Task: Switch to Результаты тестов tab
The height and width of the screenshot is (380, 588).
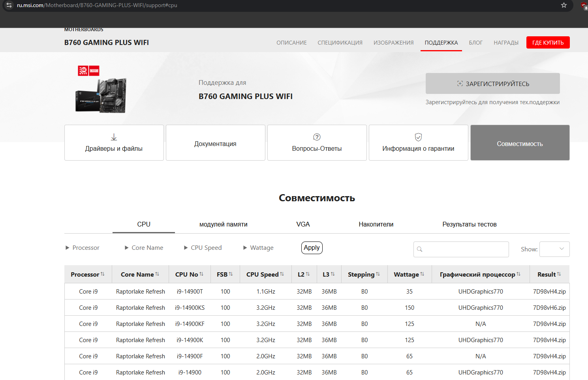Action: (470, 224)
